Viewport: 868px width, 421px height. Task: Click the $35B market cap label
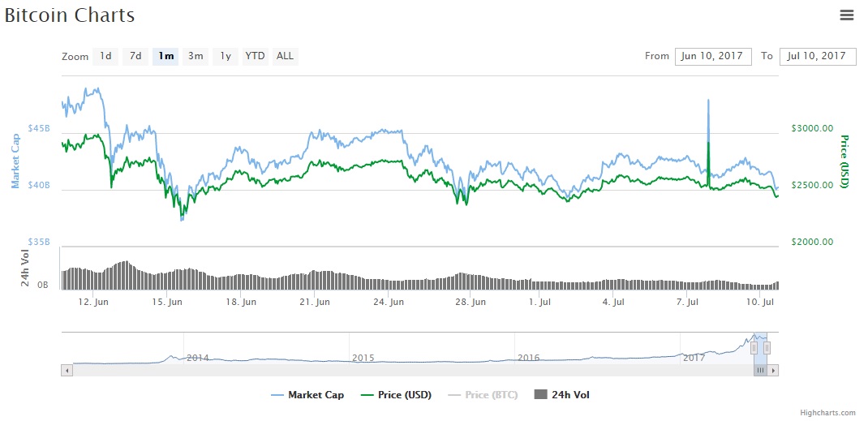(39, 243)
